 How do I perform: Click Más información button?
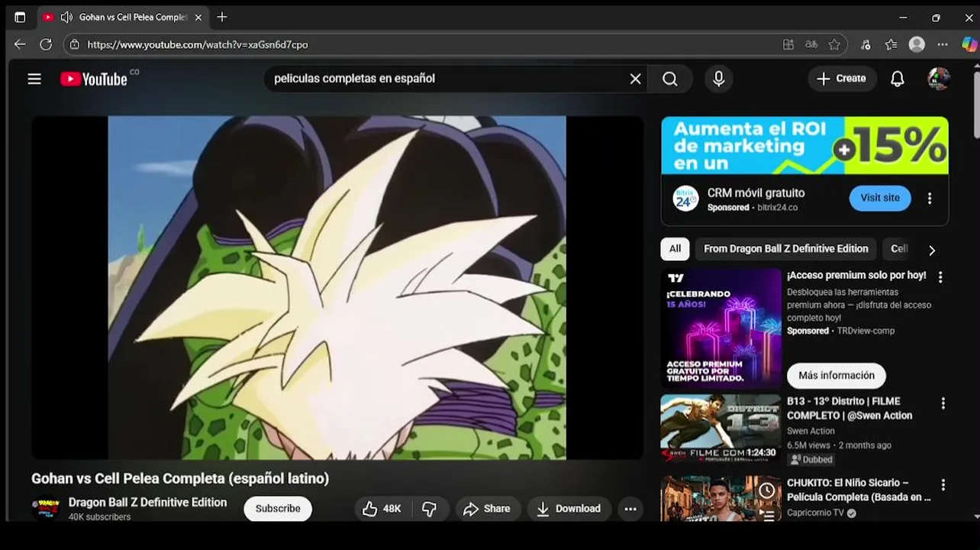click(x=837, y=376)
